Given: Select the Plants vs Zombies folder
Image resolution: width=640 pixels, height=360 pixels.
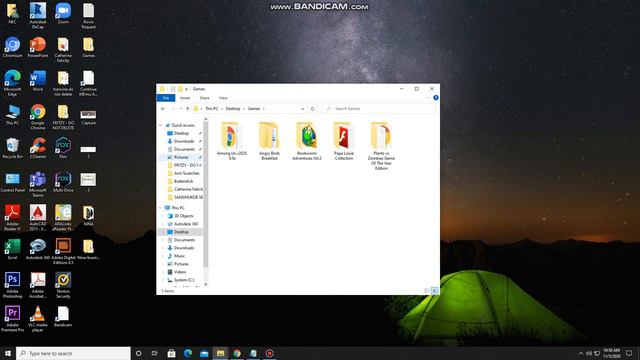Looking at the screenshot, I should 381,146.
